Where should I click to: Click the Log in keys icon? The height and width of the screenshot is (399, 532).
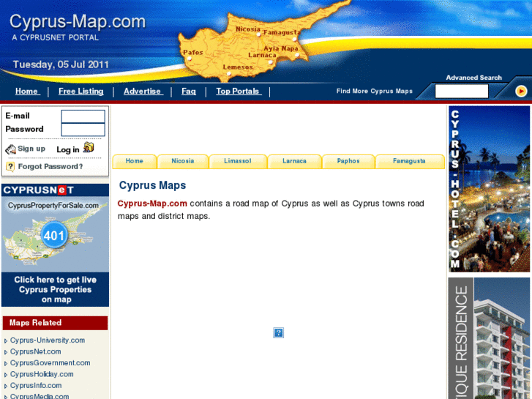tap(89, 147)
